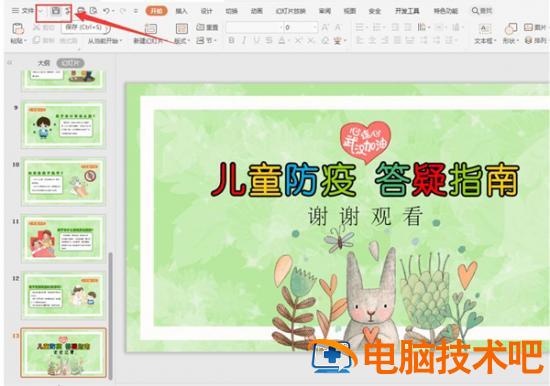Toggle left text alignment

point(359,41)
